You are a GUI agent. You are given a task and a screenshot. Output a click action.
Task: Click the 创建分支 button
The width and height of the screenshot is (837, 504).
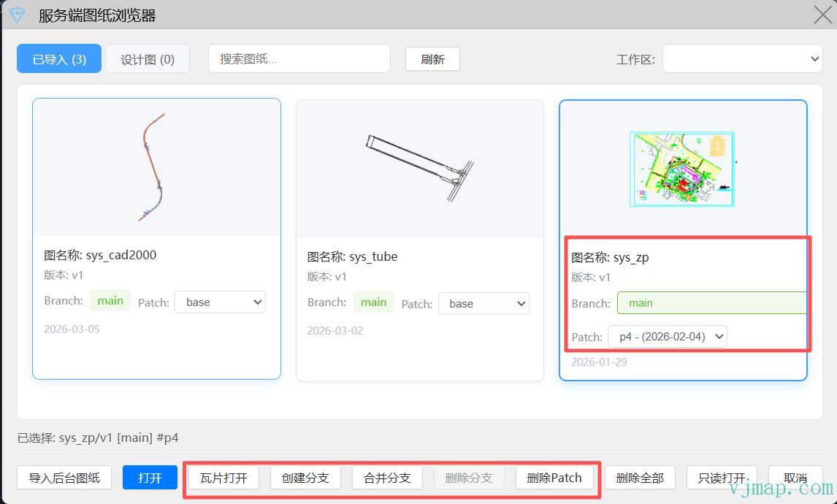(305, 478)
